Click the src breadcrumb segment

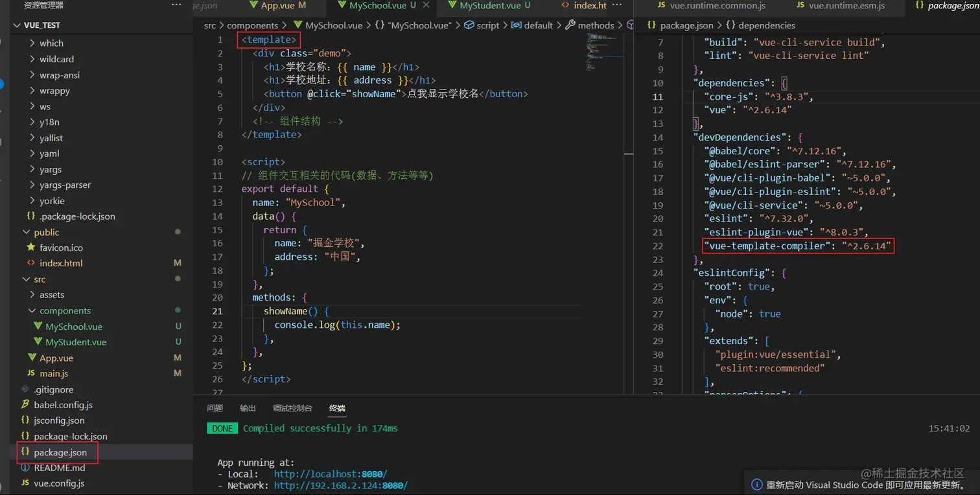210,25
